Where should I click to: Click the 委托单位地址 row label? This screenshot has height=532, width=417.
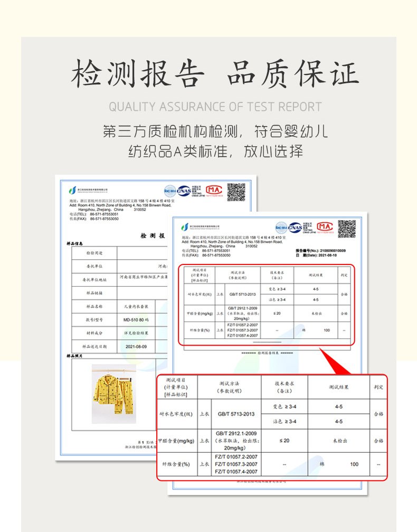click(x=94, y=280)
